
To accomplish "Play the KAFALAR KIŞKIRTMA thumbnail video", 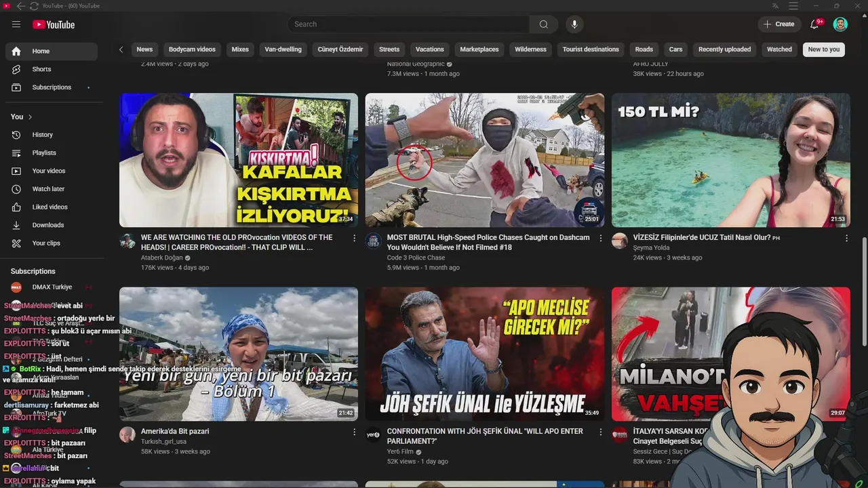I will click(x=239, y=160).
